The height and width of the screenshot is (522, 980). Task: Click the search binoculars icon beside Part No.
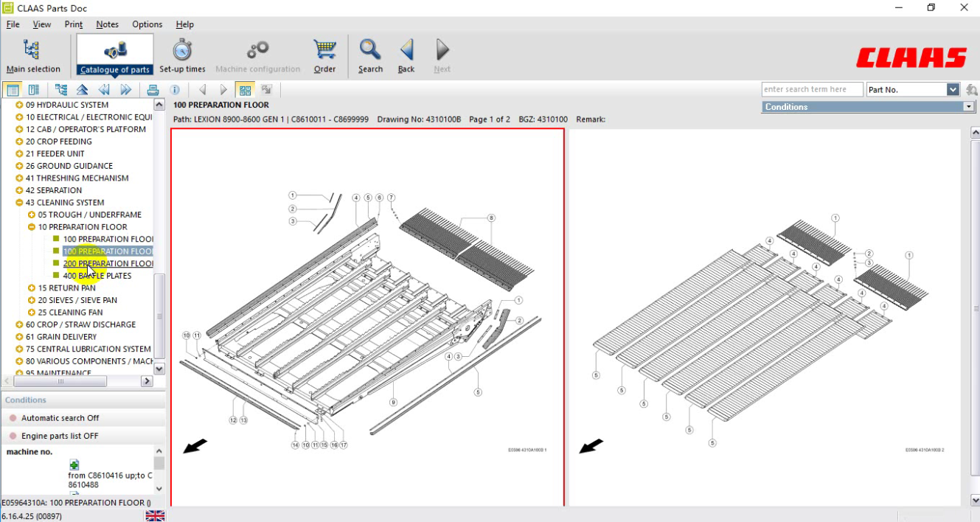971,90
